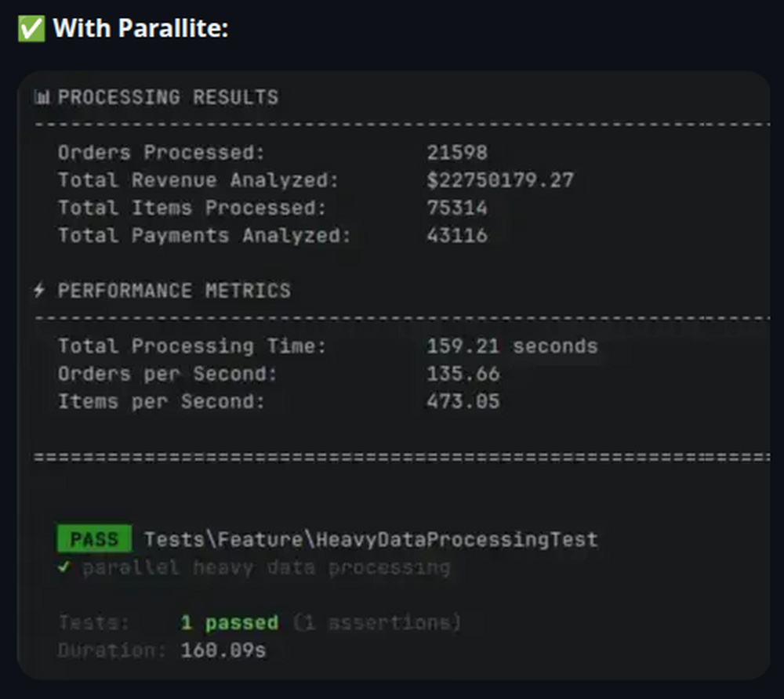784x699 pixels.
Task: Click the PROCESSING RESULTS section title
Action: [168, 98]
